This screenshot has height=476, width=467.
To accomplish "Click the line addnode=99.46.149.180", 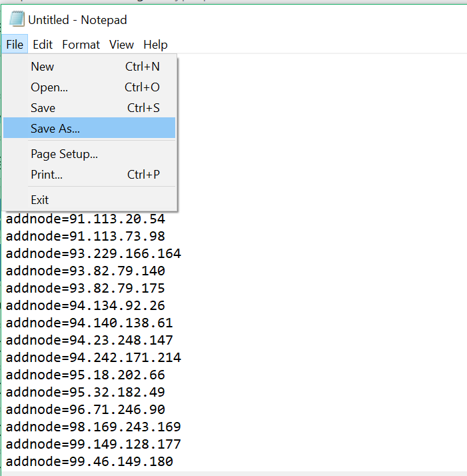I will [x=89, y=461].
